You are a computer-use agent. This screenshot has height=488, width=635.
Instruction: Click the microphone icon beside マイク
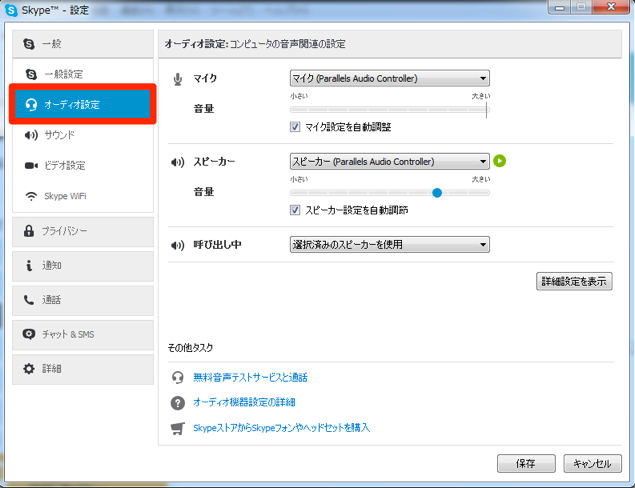177,79
